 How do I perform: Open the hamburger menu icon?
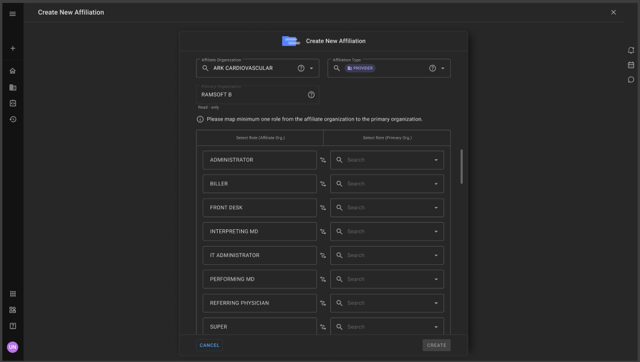pyautogui.click(x=13, y=14)
